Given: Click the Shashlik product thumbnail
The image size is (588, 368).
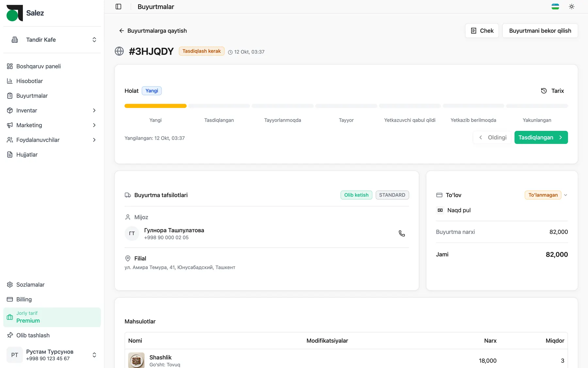Looking at the screenshot, I should pyautogui.click(x=136, y=360).
